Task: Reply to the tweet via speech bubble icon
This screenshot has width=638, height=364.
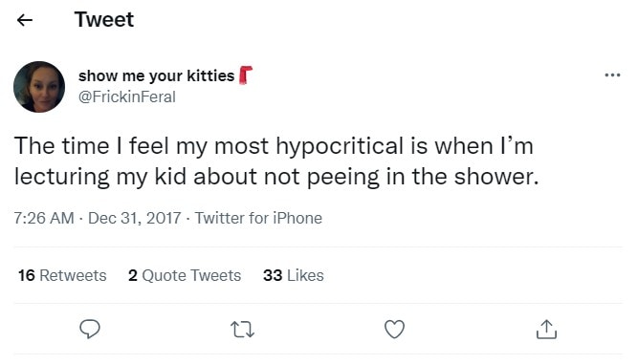Action: tap(90, 329)
